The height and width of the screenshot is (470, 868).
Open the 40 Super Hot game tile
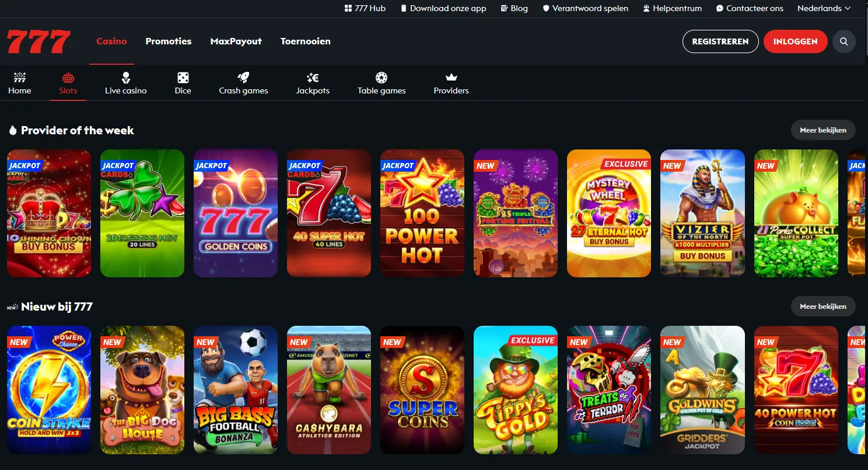[x=329, y=213]
